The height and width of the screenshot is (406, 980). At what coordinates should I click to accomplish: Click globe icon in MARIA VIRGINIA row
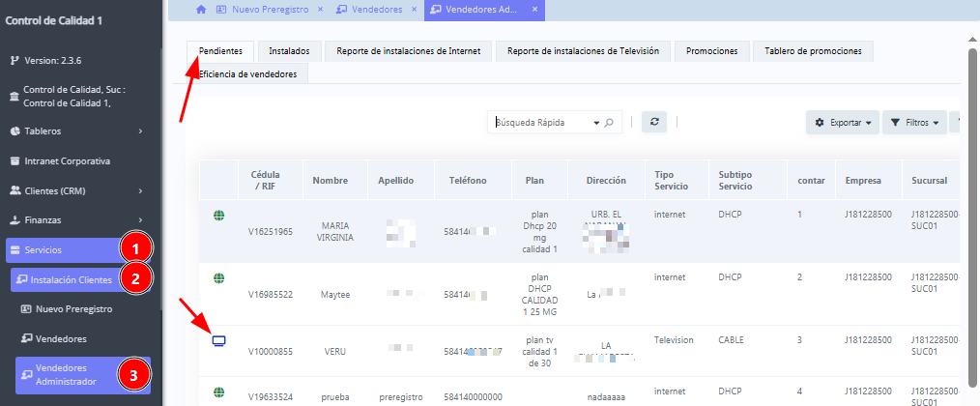tap(218, 214)
